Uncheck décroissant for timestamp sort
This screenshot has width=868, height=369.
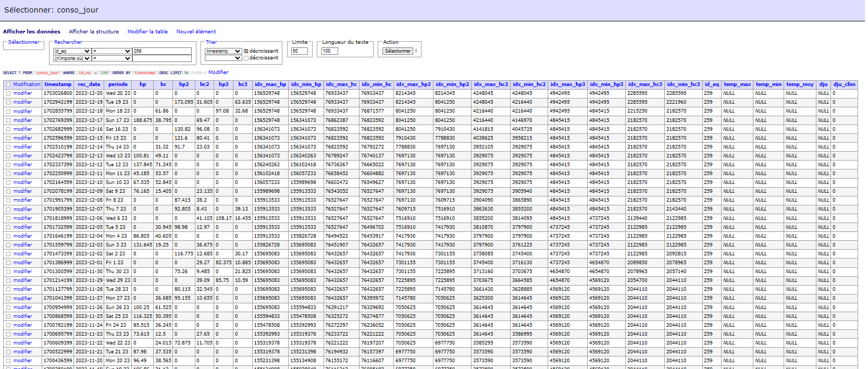pos(246,51)
